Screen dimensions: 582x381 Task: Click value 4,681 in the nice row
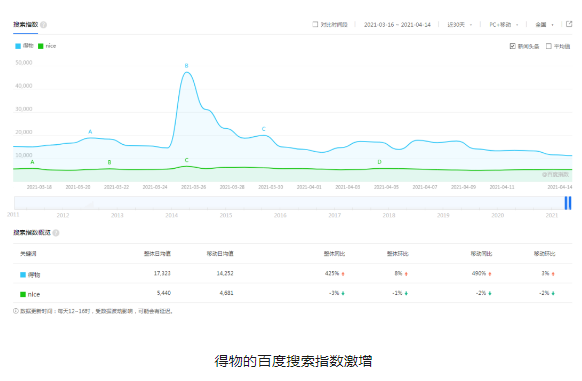226,293
